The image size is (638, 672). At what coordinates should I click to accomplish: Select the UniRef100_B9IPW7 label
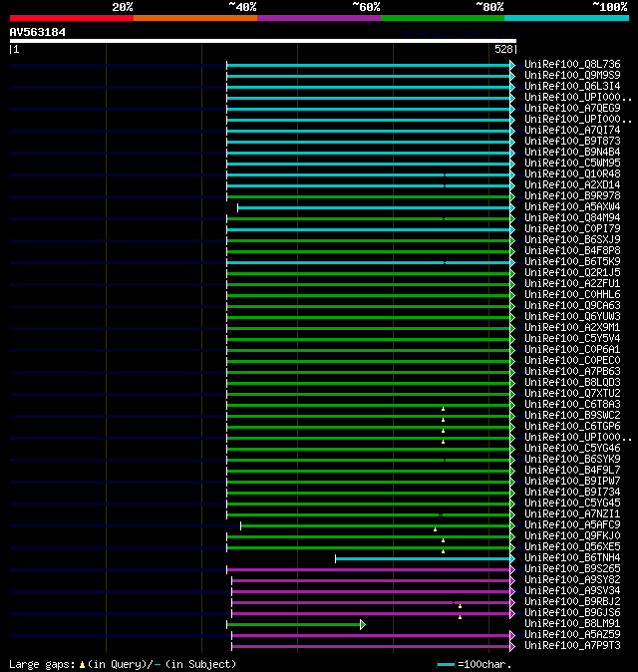(x=572, y=482)
